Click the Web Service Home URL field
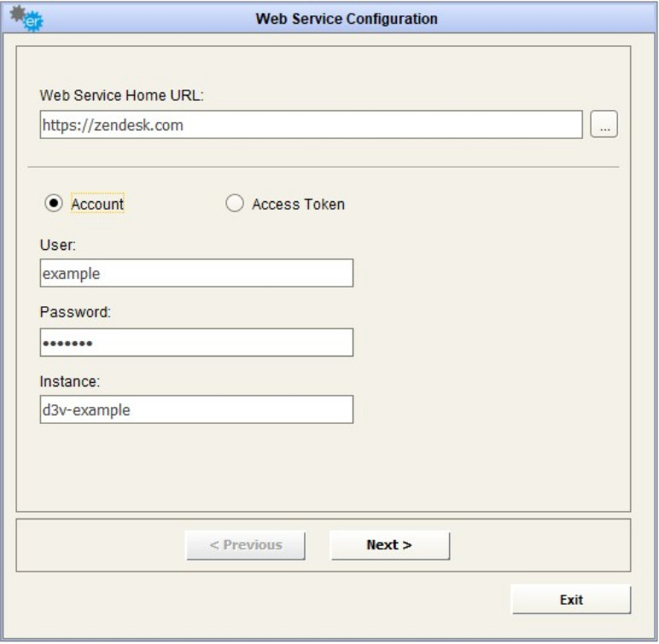This screenshot has width=659, height=644. click(311, 125)
